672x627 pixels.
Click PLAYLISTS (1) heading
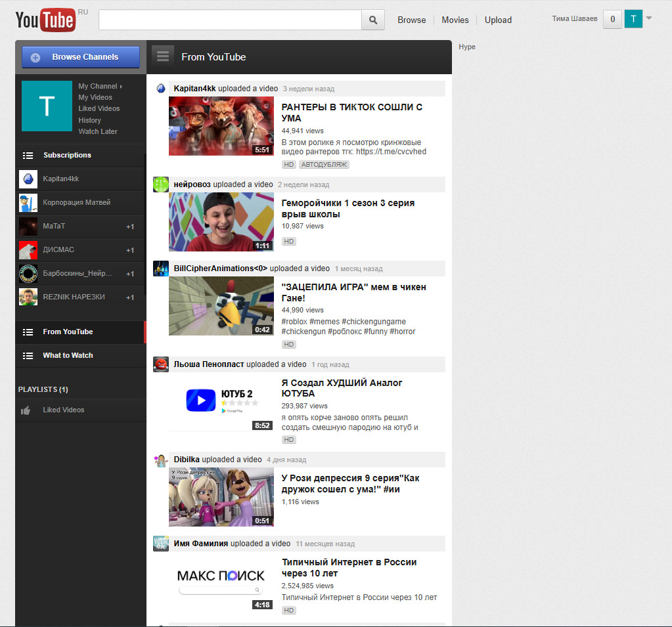tap(43, 389)
